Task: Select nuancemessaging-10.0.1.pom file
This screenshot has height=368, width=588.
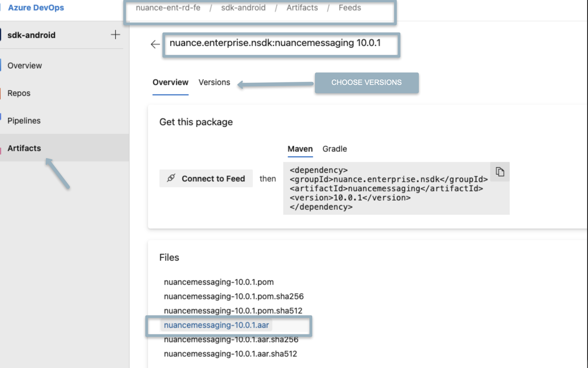Action: pyautogui.click(x=219, y=282)
